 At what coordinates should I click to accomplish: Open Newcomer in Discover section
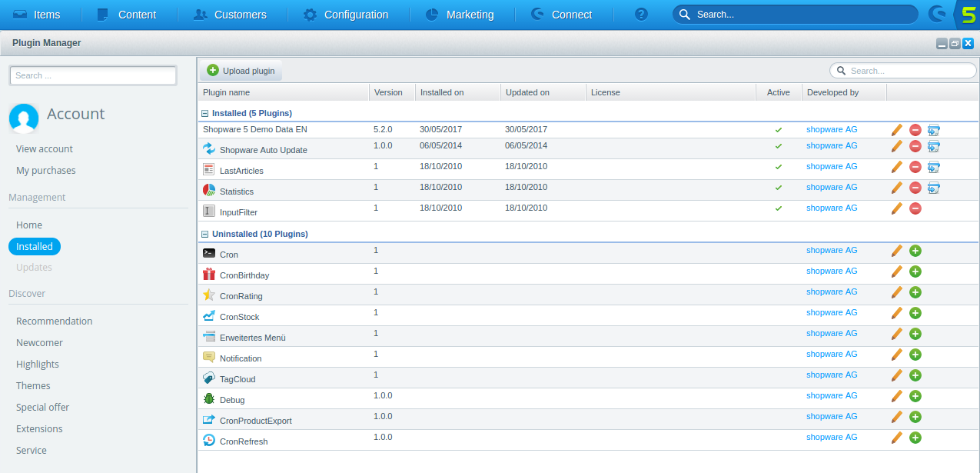[40, 343]
